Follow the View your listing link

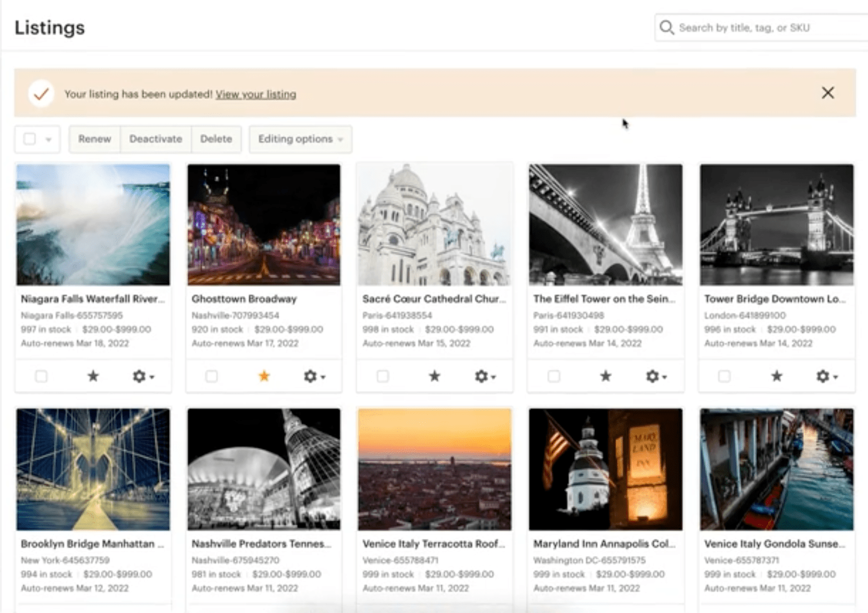pos(256,94)
